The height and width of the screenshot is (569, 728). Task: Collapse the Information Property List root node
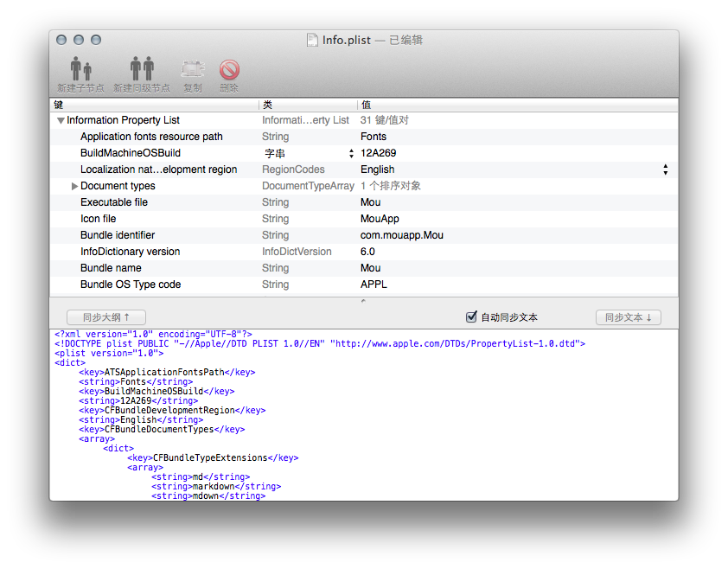[61, 120]
